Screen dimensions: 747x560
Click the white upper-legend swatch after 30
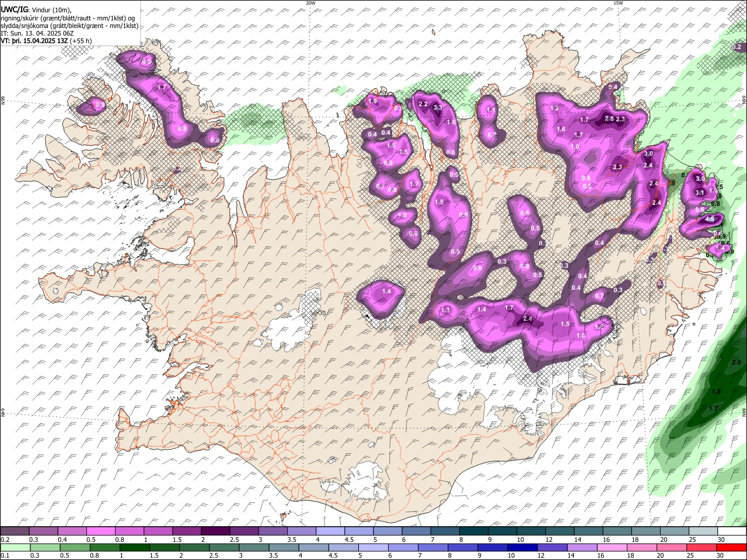tap(731, 531)
